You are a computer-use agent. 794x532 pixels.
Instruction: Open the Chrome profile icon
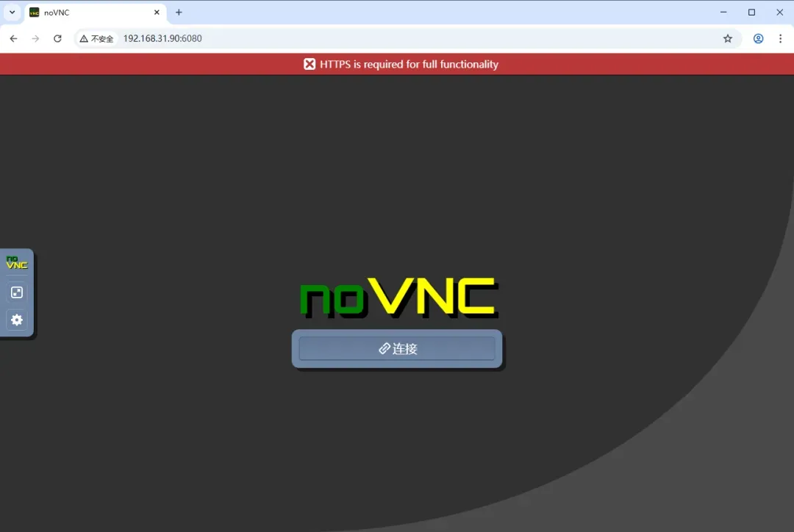[x=758, y=38]
